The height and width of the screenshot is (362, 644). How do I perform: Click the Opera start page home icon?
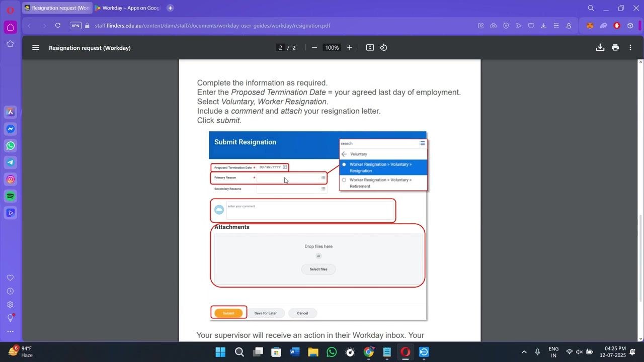point(10,27)
